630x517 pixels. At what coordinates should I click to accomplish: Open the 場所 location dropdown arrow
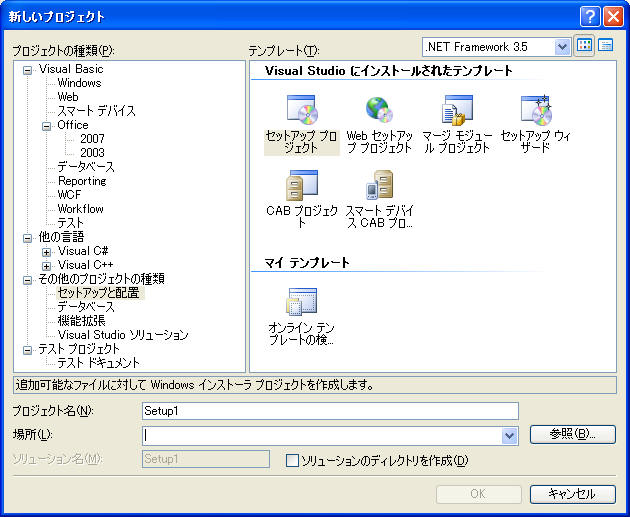509,436
